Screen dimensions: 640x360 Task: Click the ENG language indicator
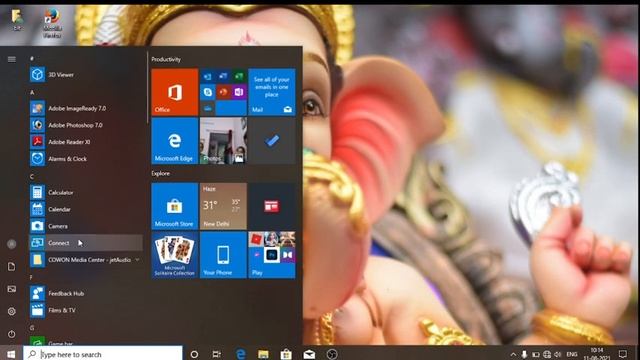pos(572,354)
